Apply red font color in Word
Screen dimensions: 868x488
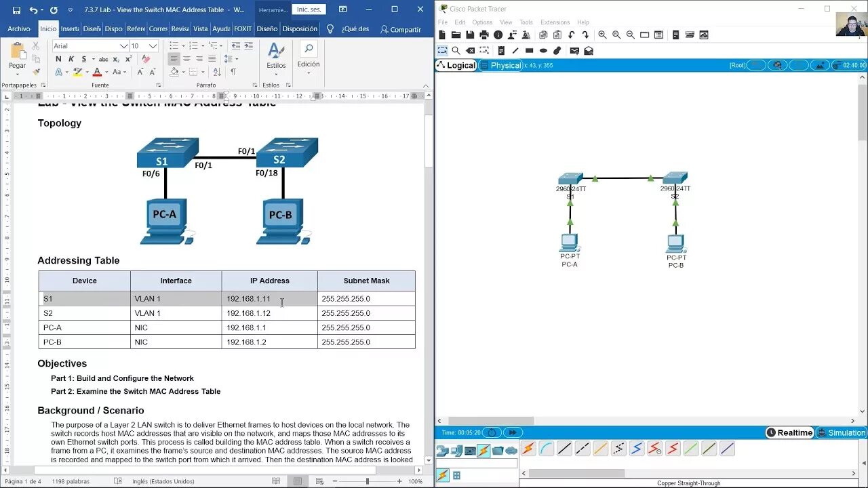97,72
